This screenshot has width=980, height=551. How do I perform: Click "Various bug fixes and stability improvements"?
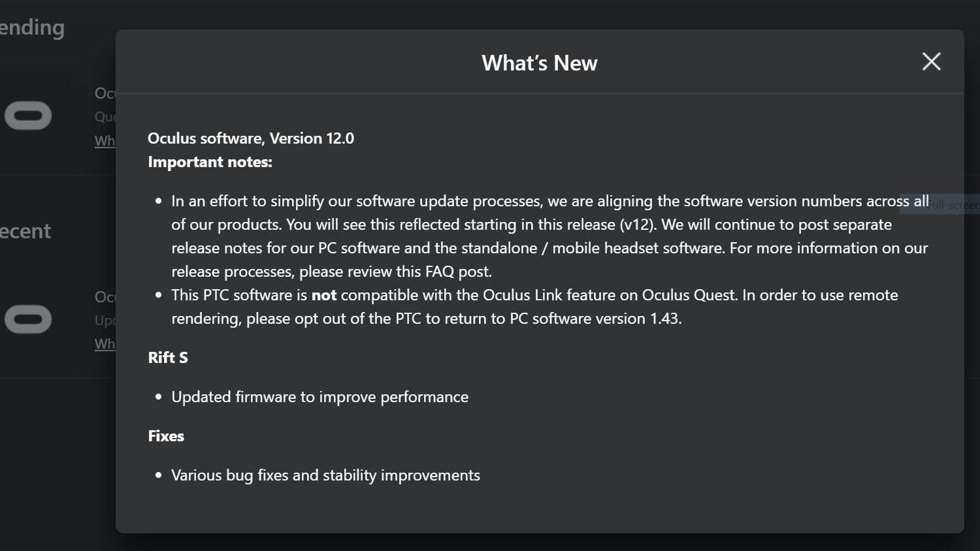coord(325,475)
